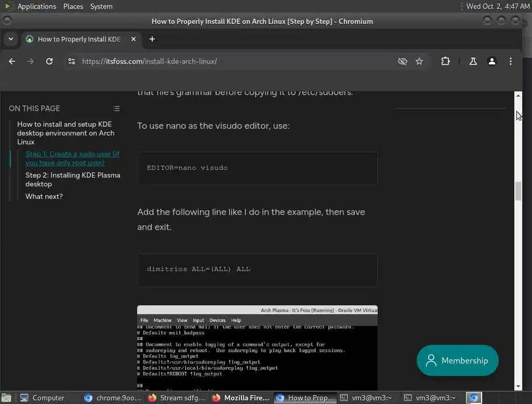Screen dimensions: 532x404
Task: Click the Chromium icon at taskbar end
Action: (474, 398)
